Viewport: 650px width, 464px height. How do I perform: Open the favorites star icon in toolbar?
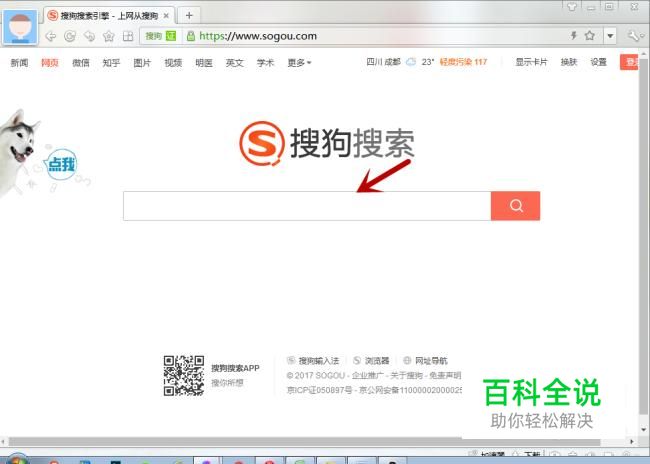point(109,36)
